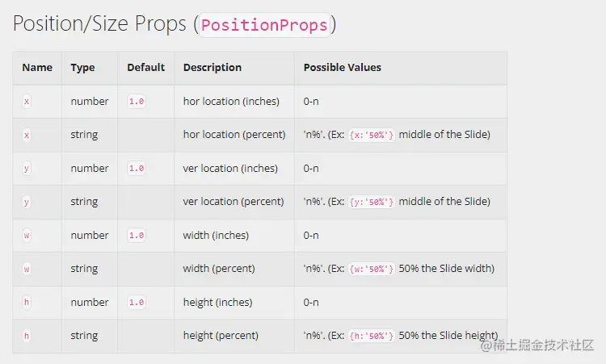Select the Type column header
606x364 pixels.
(x=82, y=68)
